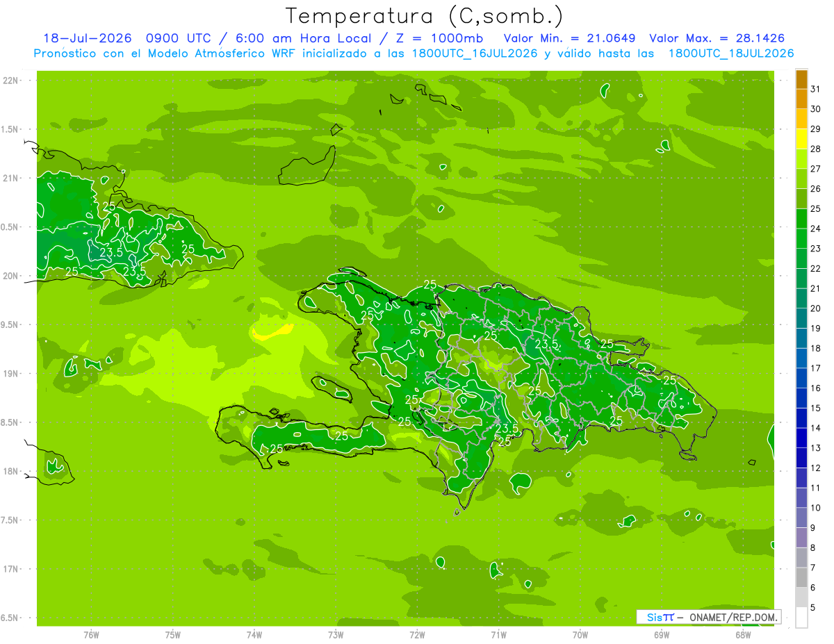Click latitude axis label 1.5N
834x644 pixels.
click(10, 129)
